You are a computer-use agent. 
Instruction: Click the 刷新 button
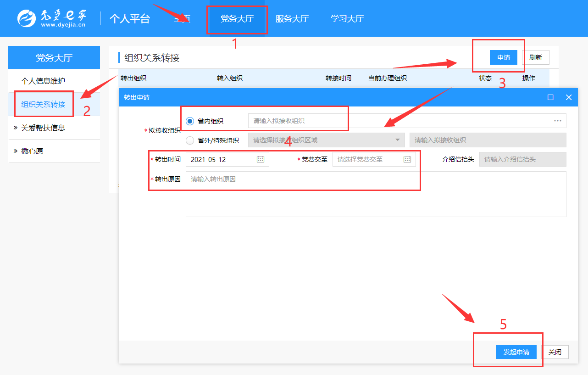[535, 57]
